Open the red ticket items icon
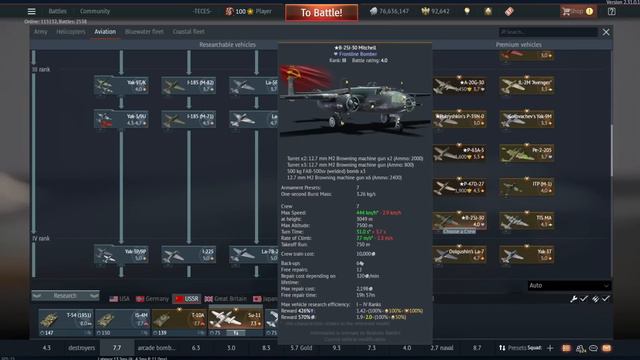The height and width of the screenshot is (360, 640). pos(509,11)
